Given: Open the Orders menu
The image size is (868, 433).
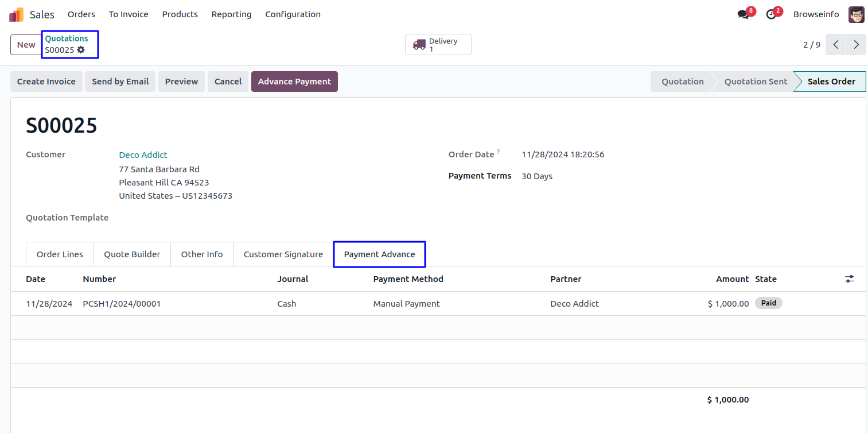Looking at the screenshot, I should tap(81, 14).
